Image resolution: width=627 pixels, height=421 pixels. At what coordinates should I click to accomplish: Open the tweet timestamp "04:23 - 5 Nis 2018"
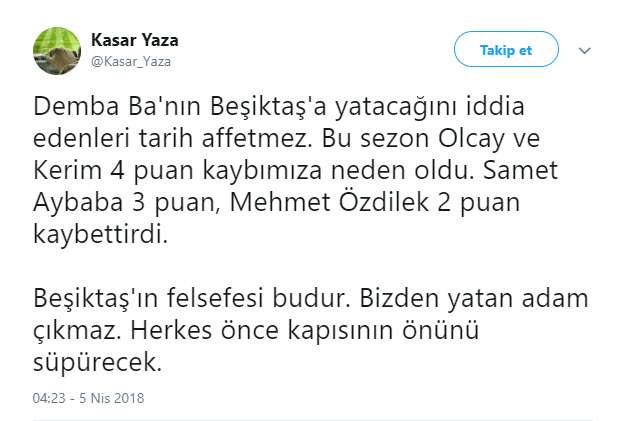click(89, 397)
